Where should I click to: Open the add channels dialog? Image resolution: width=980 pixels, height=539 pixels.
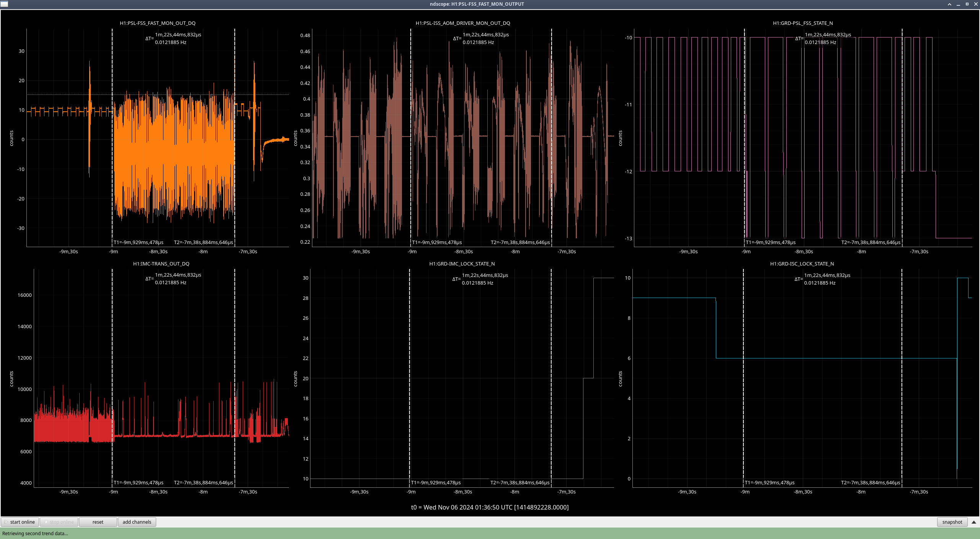pyautogui.click(x=137, y=522)
